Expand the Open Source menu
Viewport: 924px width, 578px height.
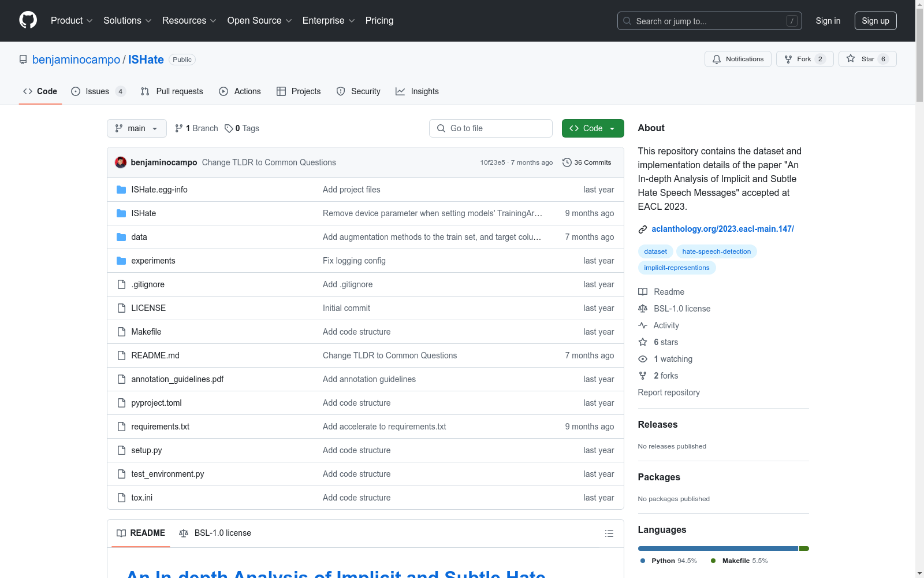[260, 20]
